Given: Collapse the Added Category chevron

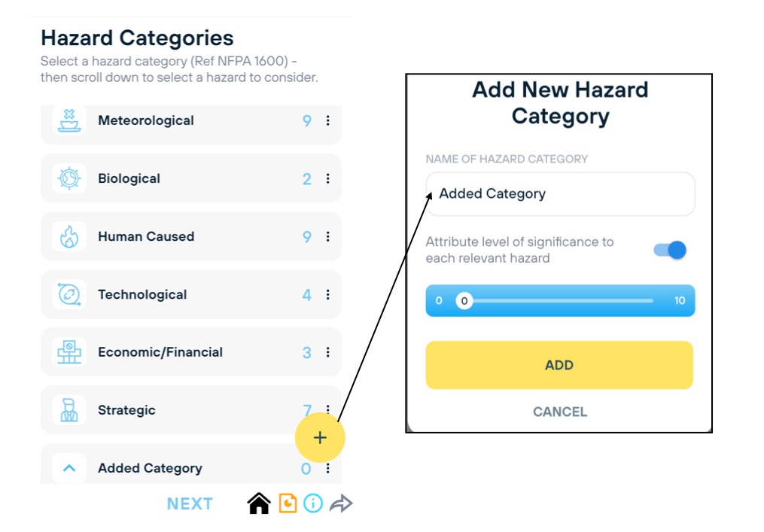Looking at the screenshot, I should coord(69,468).
